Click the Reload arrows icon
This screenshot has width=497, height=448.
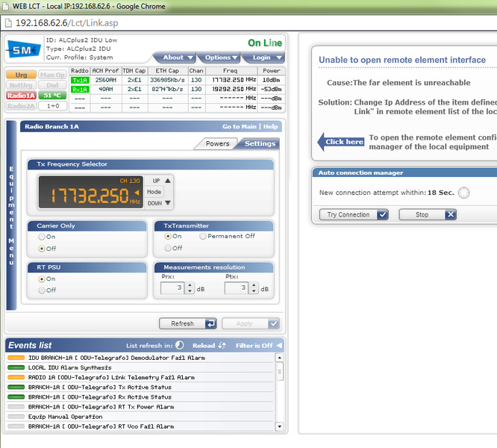222,345
